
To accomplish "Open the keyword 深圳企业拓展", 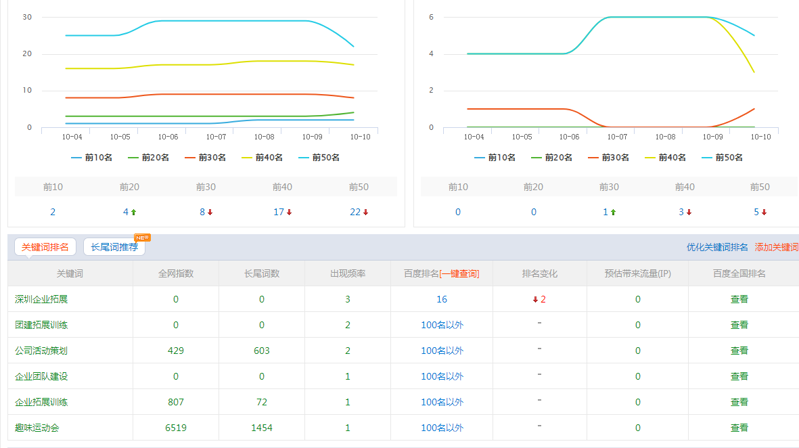I will coord(41,299).
